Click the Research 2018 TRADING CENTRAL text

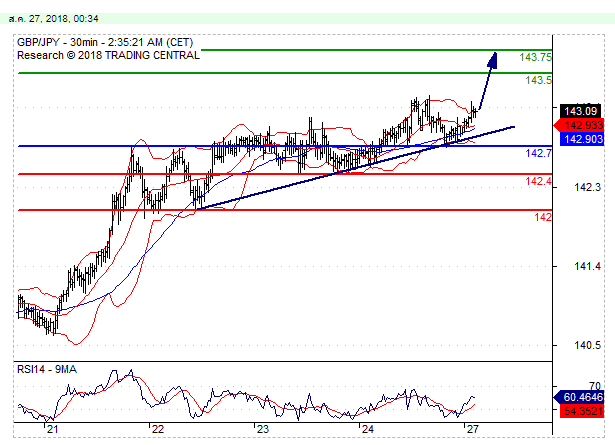[x=108, y=55]
